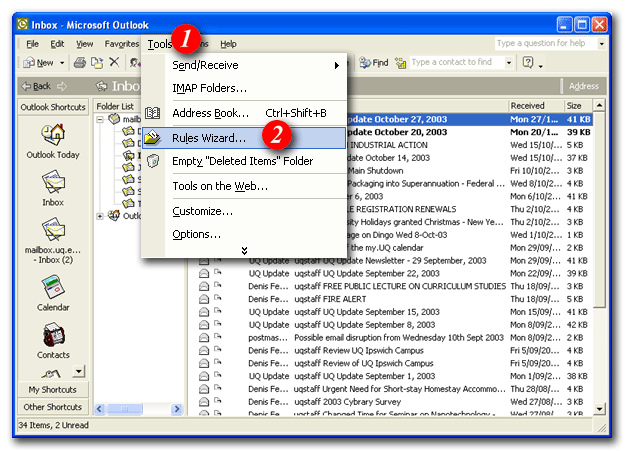
Task: Choose Address Book... menu entry
Action: tap(210, 113)
